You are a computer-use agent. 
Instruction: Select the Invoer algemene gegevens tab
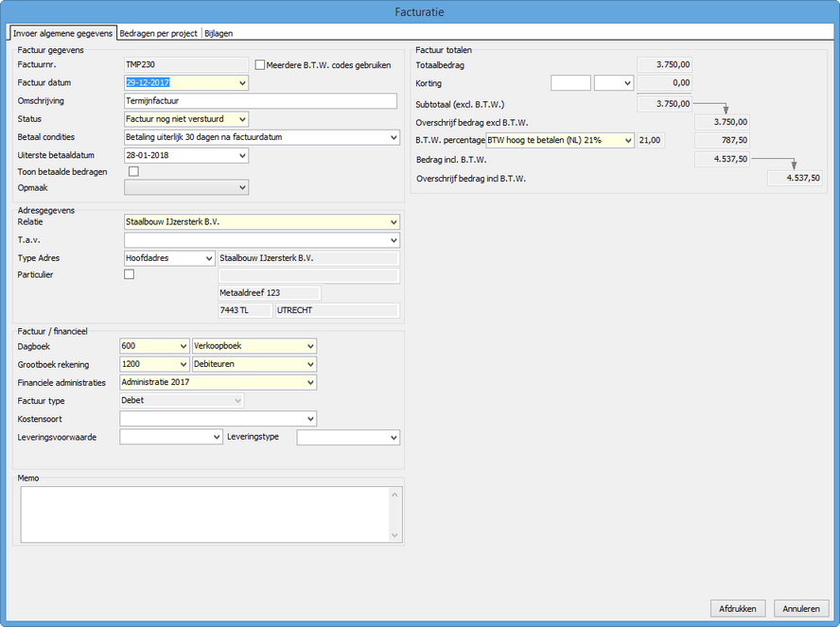tap(62, 33)
